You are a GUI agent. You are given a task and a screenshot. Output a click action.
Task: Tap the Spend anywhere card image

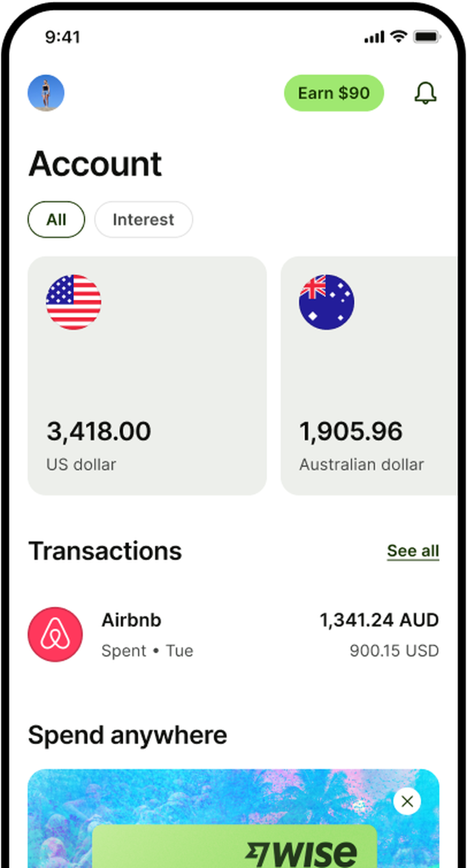233,818
